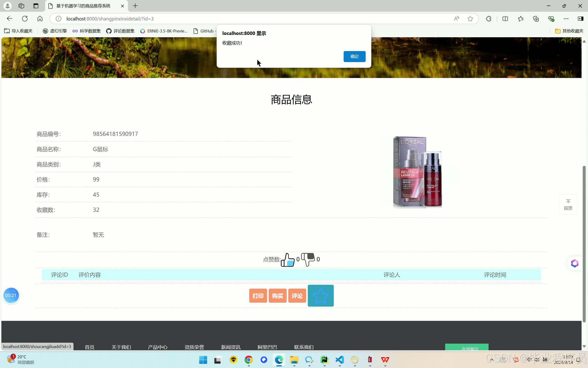Click the L'Oreal product image
588x368 pixels.
pyautogui.click(x=417, y=172)
